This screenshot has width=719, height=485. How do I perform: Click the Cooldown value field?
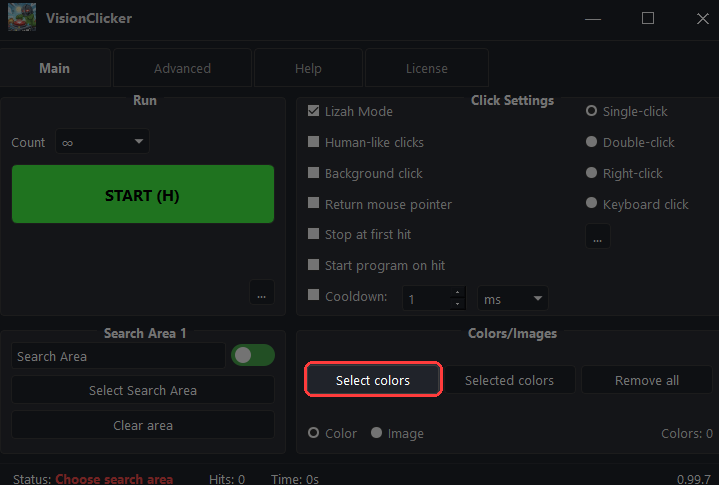[x=426, y=298]
